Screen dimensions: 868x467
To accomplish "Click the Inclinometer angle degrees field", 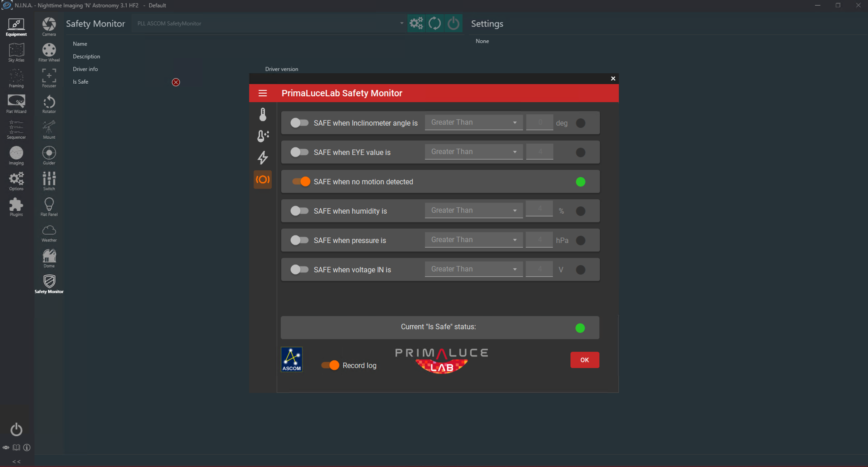I will point(539,123).
